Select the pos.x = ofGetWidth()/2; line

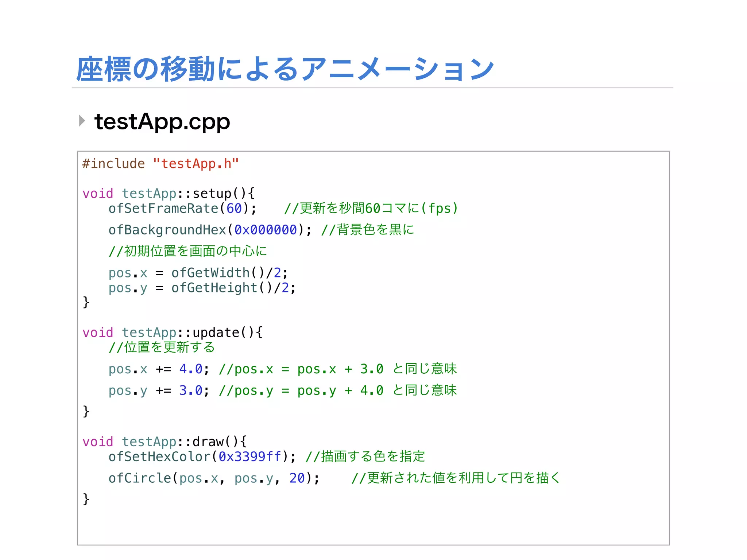pos(198,273)
